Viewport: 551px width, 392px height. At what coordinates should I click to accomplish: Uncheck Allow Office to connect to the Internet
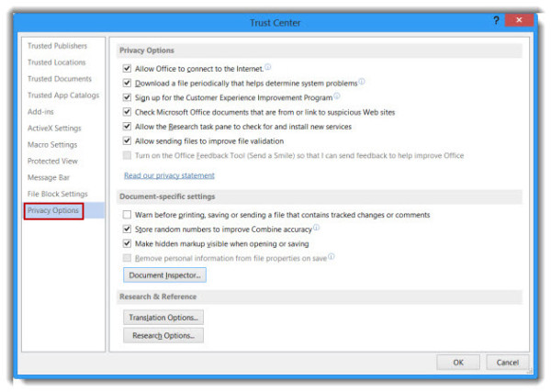pos(127,68)
